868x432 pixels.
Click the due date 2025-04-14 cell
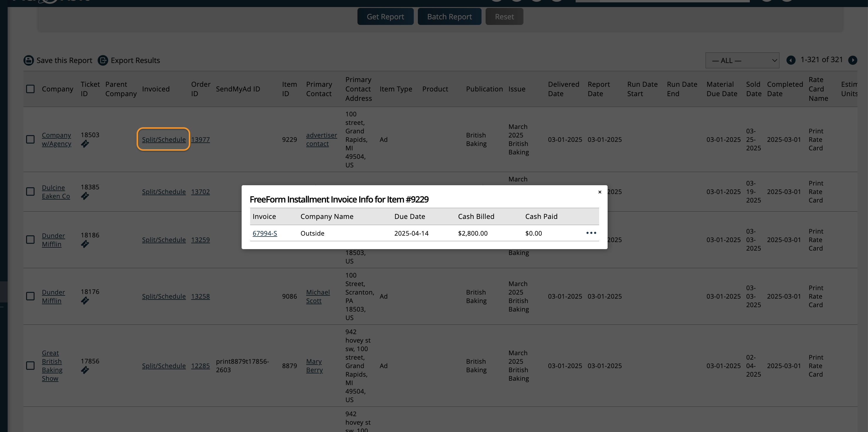411,233
